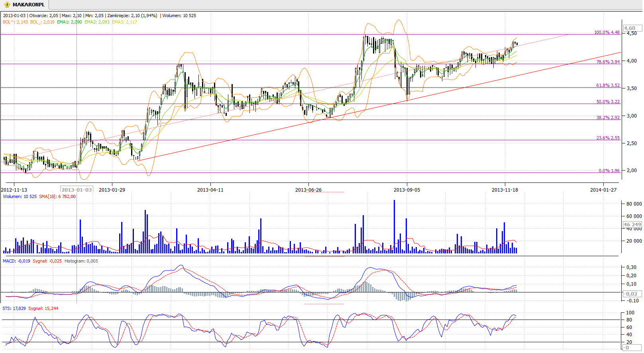
Task: Click the STS 'Sygnał: 15,244' label
Action: 43,309
